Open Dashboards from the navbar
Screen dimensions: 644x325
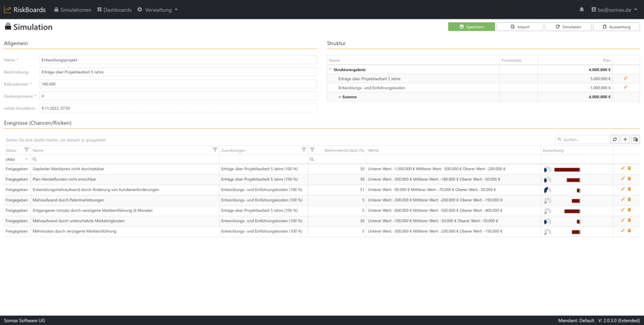(113, 10)
